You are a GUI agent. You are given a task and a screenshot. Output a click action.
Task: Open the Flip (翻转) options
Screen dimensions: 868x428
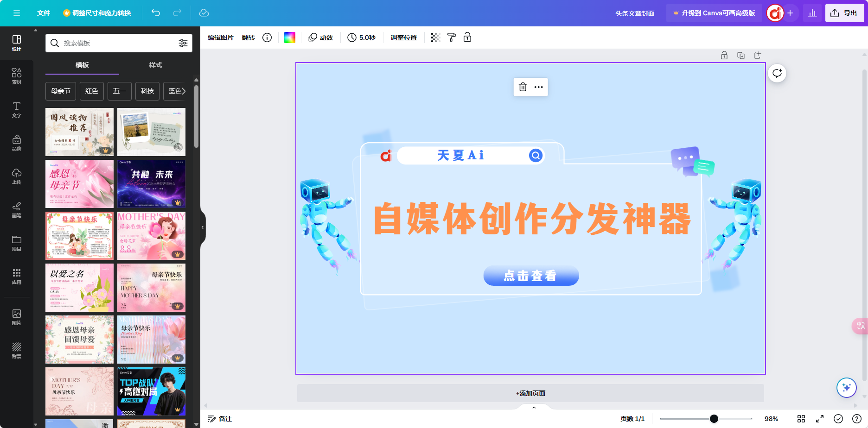pos(249,38)
